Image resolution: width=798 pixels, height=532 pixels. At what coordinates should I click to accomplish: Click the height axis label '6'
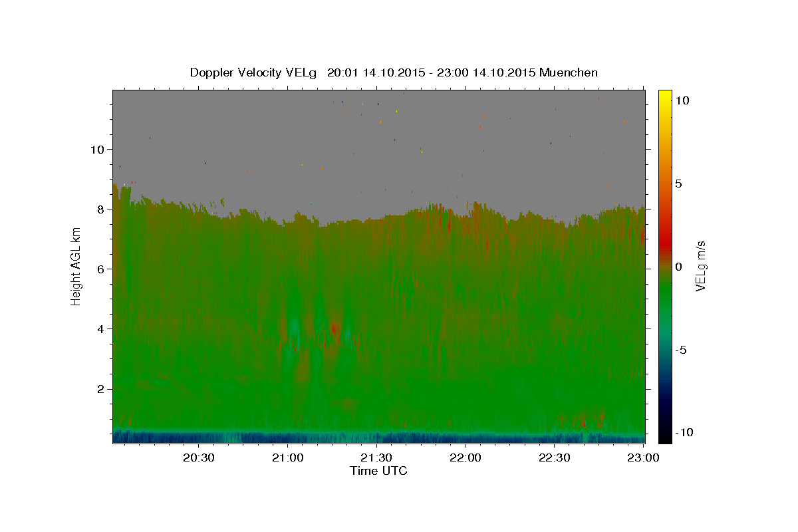101,269
